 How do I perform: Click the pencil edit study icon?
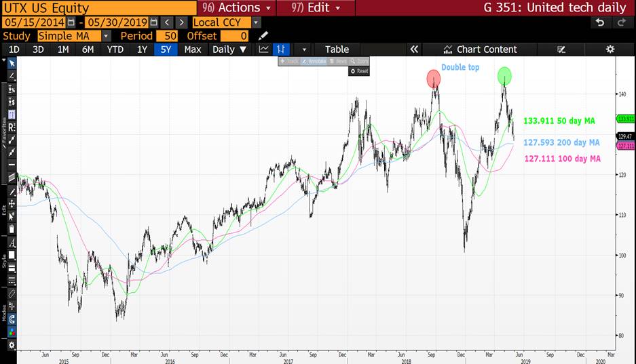point(263,36)
